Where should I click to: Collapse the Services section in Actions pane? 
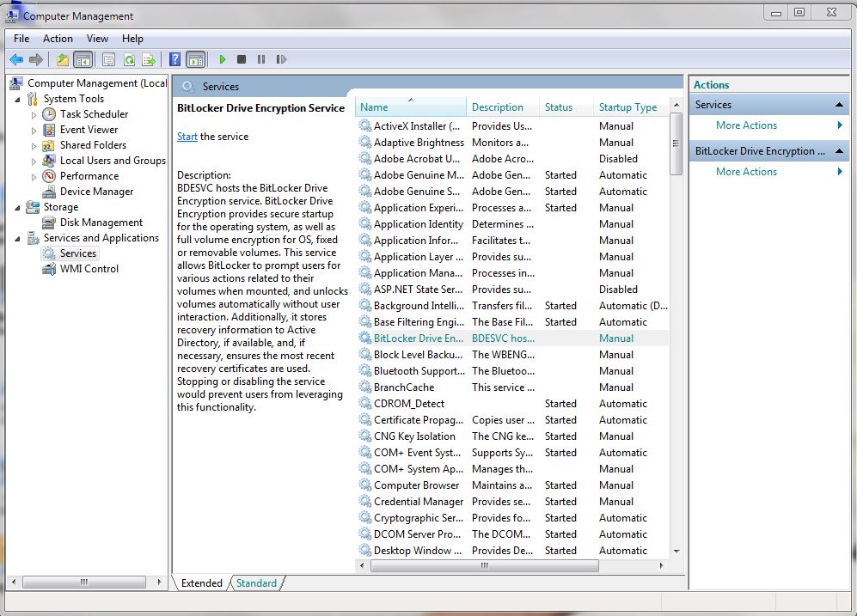[x=839, y=105]
